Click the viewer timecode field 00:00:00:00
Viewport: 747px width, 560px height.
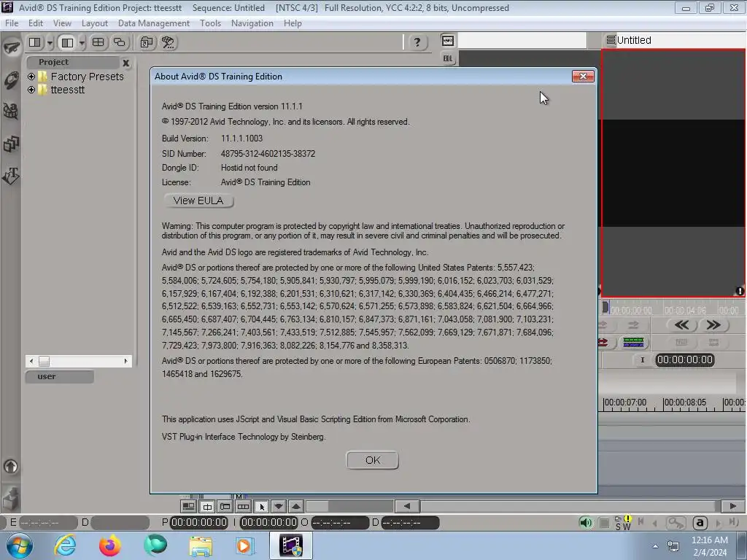[684, 360]
